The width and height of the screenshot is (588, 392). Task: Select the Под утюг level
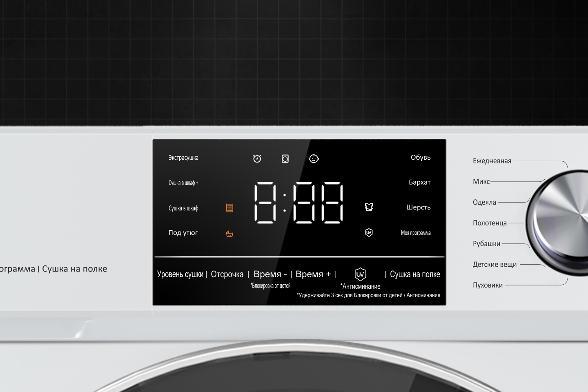coord(183,233)
